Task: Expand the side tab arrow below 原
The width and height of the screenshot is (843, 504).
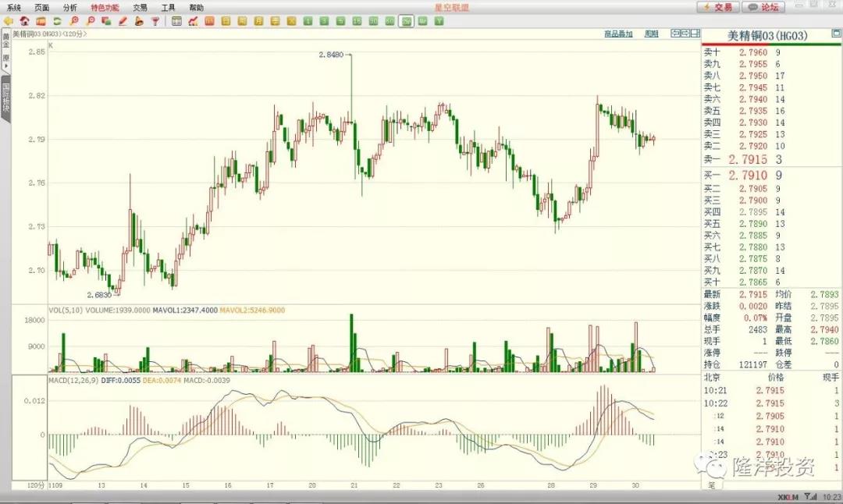Action: click(6, 66)
